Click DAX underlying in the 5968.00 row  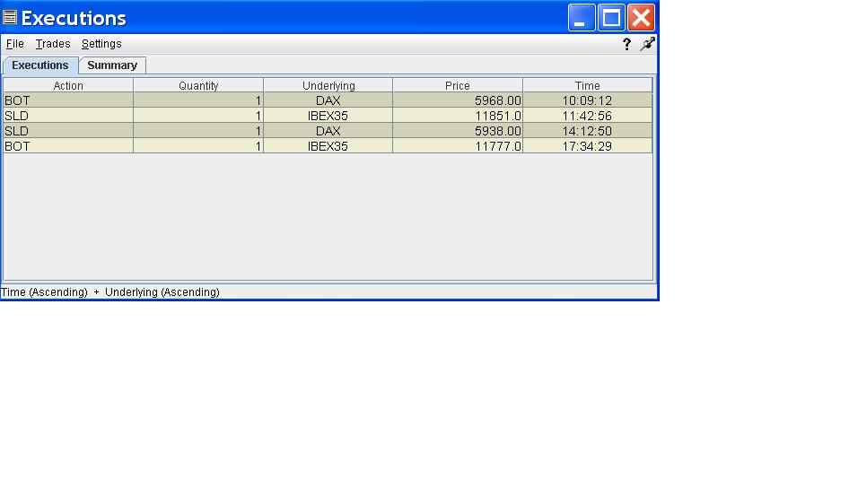point(328,100)
